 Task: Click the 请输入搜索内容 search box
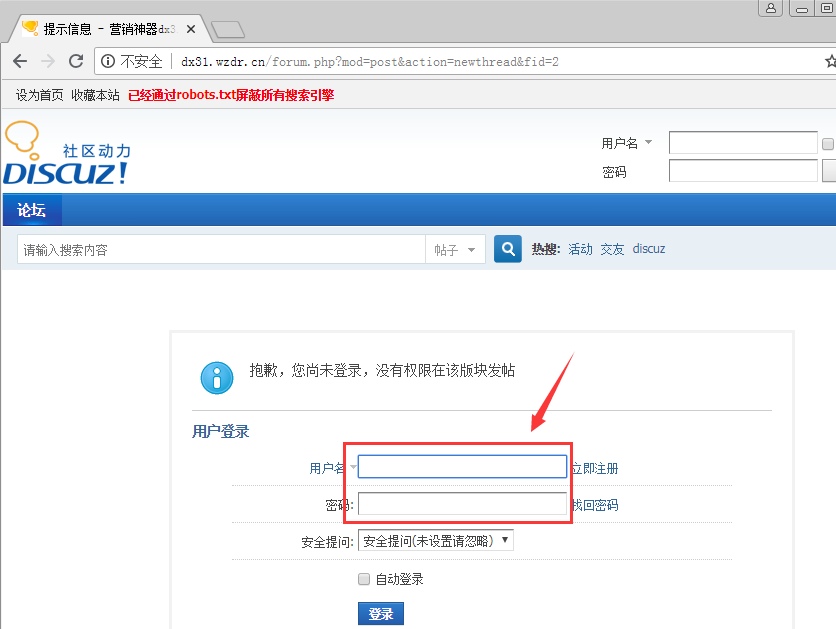click(x=220, y=250)
